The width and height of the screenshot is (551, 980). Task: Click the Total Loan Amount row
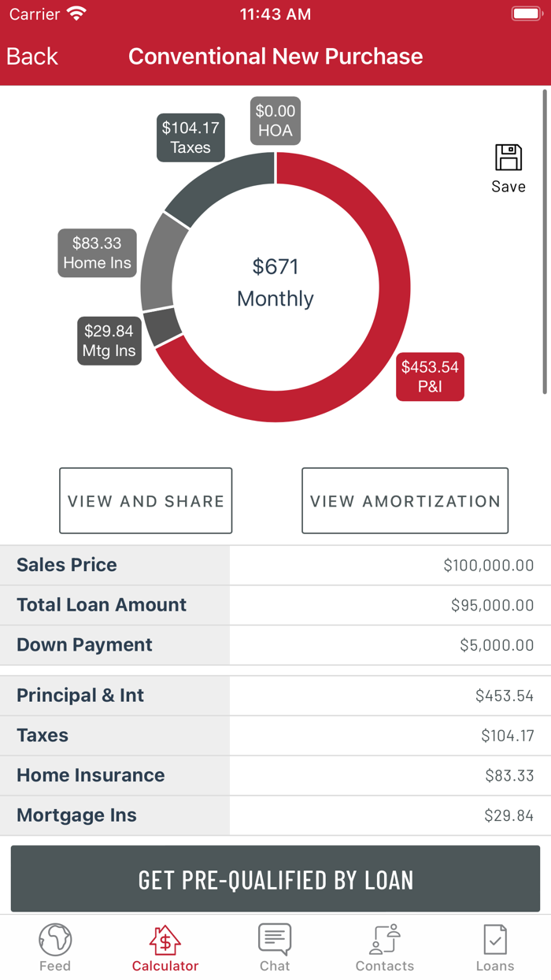pos(275,605)
